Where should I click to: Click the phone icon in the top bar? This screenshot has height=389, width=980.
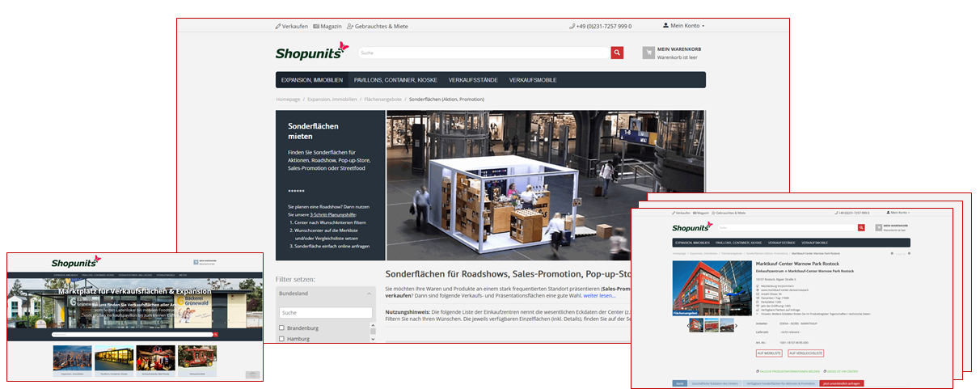(x=572, y=26)
